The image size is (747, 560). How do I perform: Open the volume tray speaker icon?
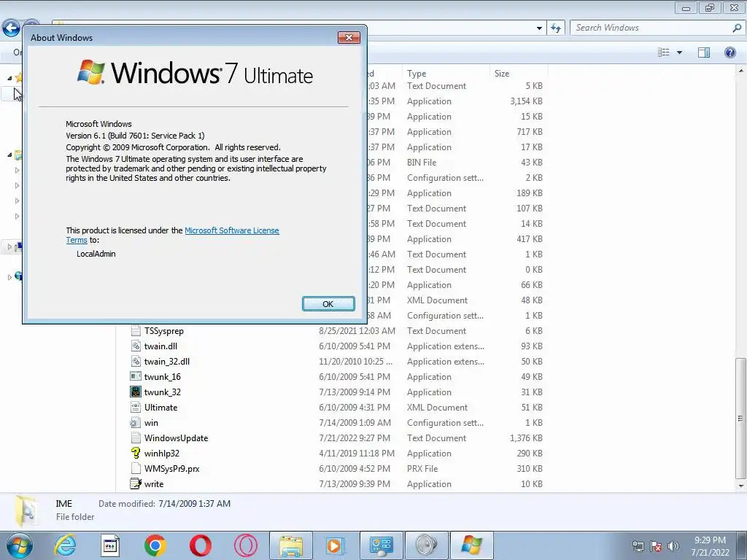[673, 546]
